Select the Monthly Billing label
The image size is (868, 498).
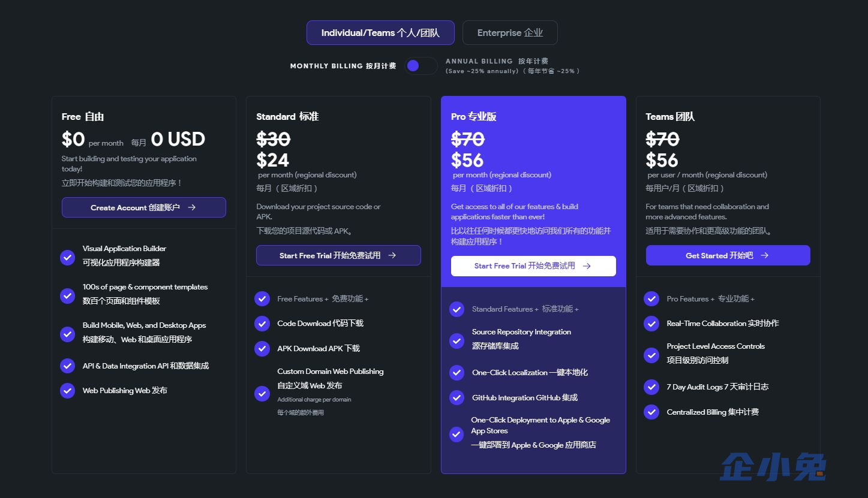[343, 66]
